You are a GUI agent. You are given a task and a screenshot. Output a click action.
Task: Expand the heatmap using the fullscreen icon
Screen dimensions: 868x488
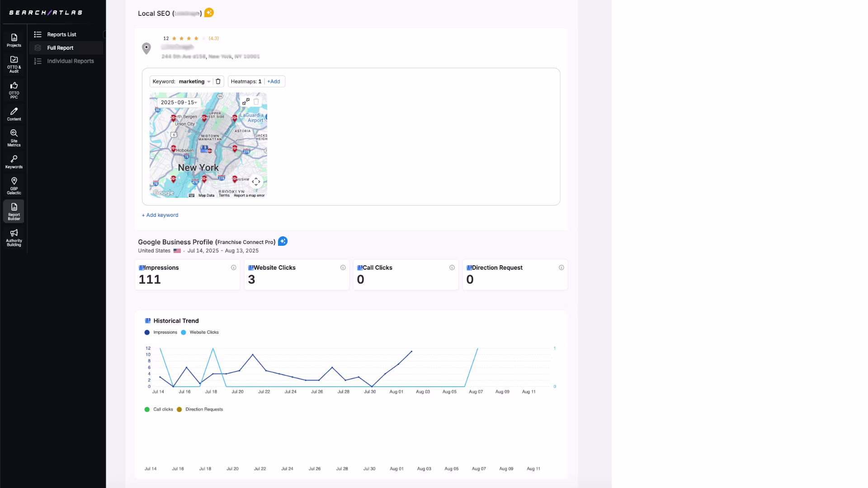tap(246, 101)
